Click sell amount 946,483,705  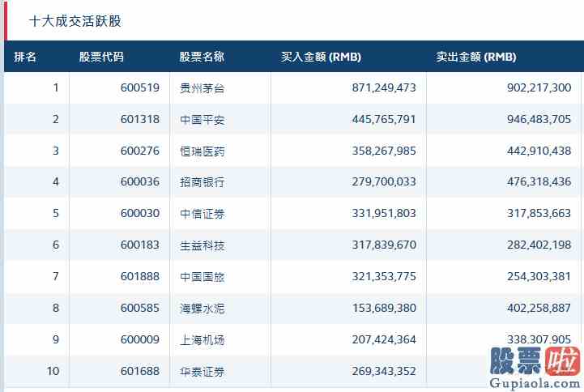click(x=539, y=120)
